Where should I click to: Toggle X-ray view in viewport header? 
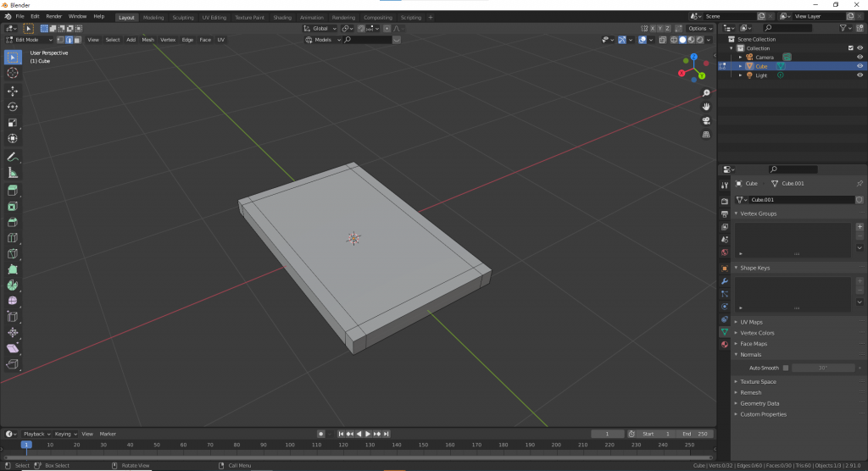663,40
